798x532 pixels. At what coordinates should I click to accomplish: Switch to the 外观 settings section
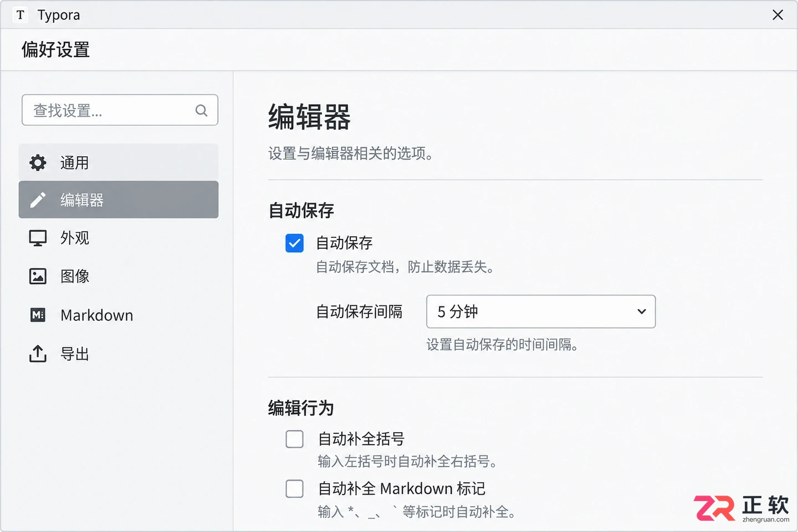119,238
